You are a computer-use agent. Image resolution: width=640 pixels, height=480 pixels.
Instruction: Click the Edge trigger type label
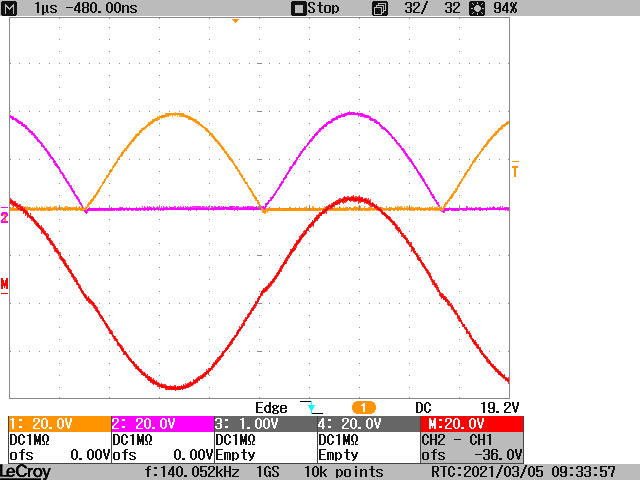click(271, 408)
